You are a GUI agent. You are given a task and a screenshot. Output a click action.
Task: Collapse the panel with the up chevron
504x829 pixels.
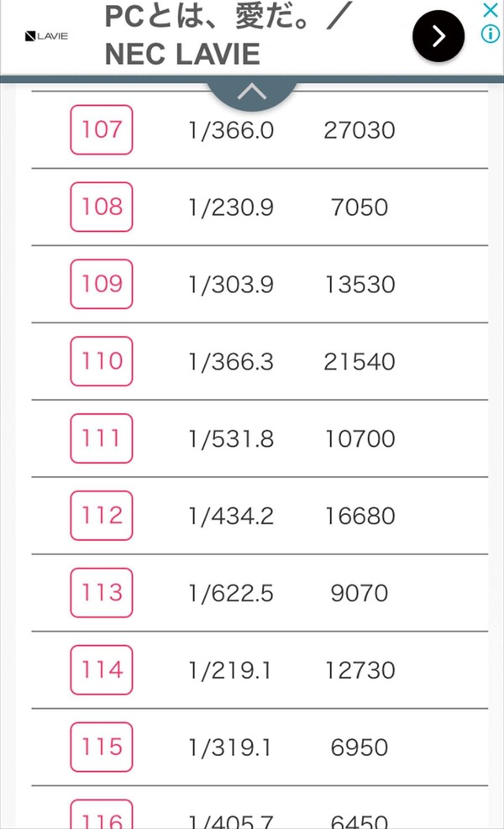252,92
